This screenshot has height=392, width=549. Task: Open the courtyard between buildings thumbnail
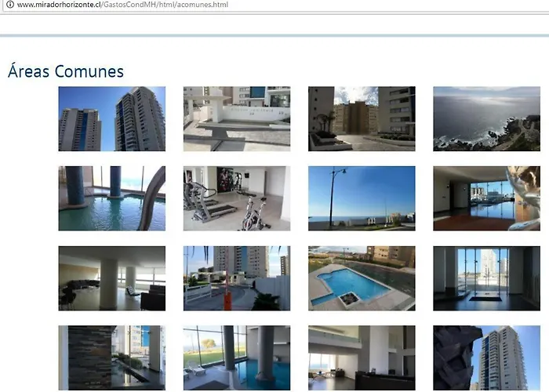pyautogui.click(x=362, y=119)
